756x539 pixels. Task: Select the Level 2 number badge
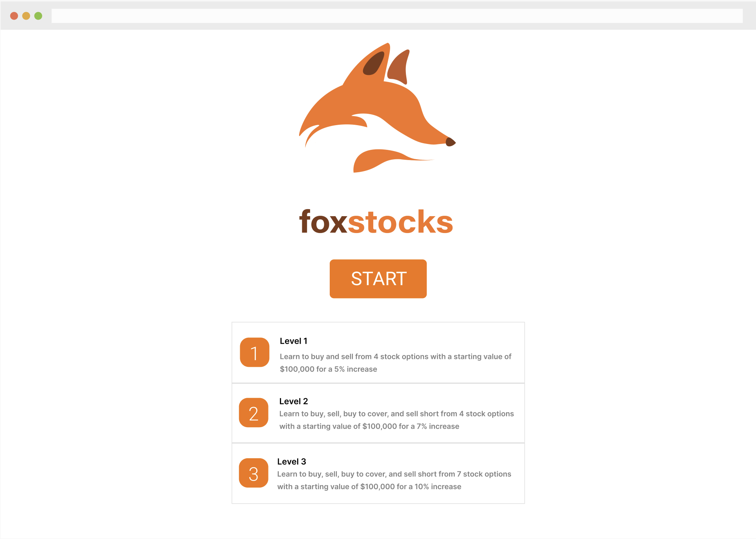coord(254,413)
